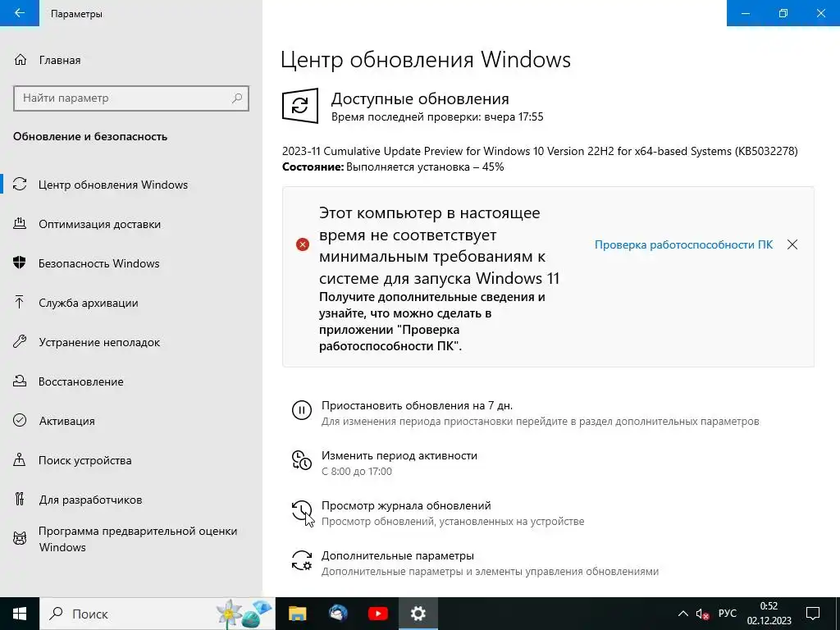840x630 pixels.
Task: Click Приостановить обновления на 7 дн.
Action: pyautogui.click(x=417, y=405)
